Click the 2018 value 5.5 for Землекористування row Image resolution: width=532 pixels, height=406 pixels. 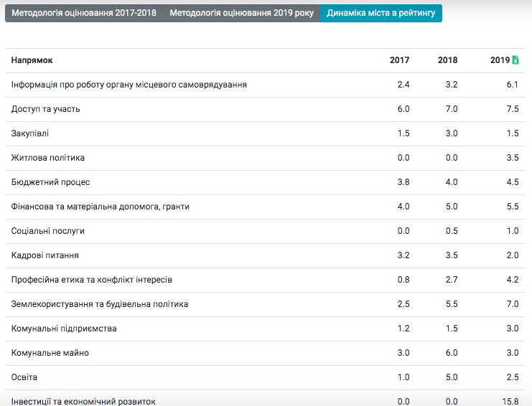(452, 304)
